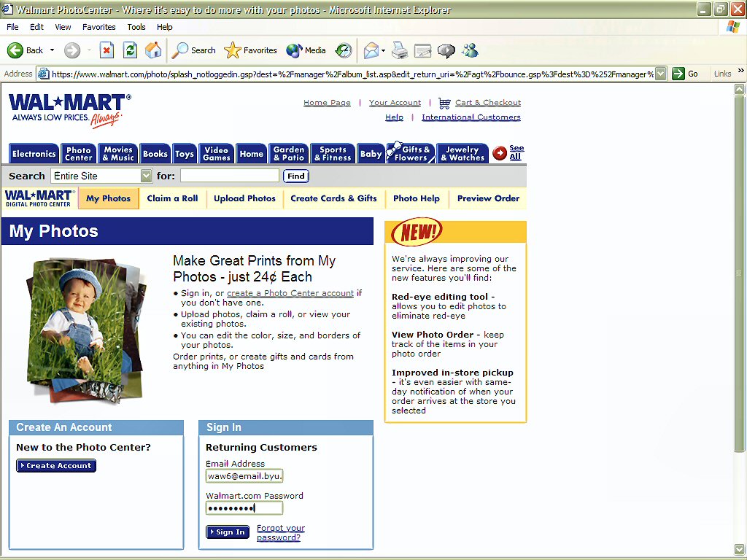Select the Books department tab
Viewport: 747px width, 560px height.
click(155, 153)
